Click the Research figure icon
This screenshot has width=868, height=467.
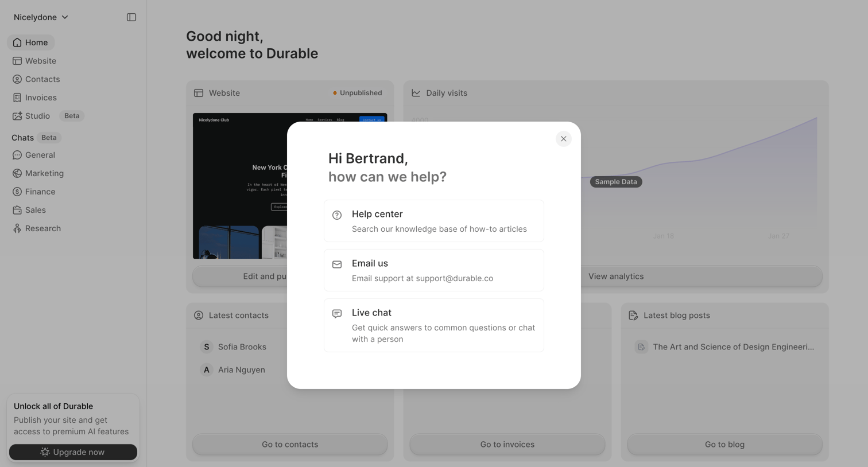click(17, 228)
